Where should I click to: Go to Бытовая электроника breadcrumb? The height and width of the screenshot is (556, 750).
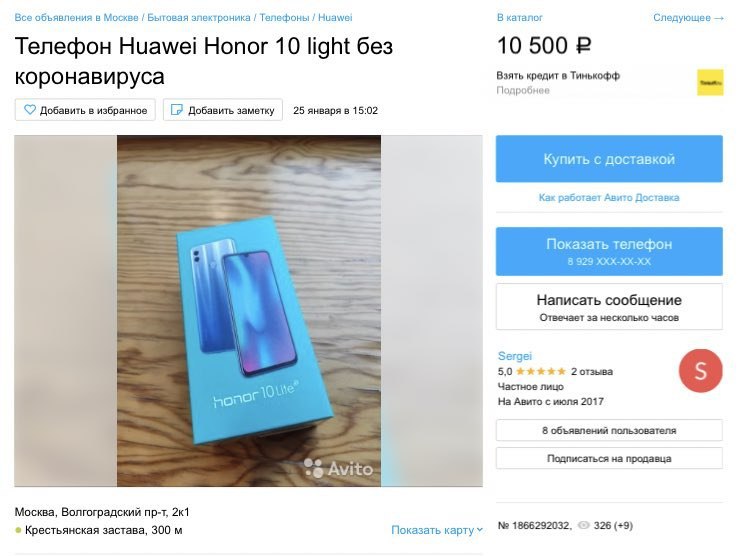point(199,18)
